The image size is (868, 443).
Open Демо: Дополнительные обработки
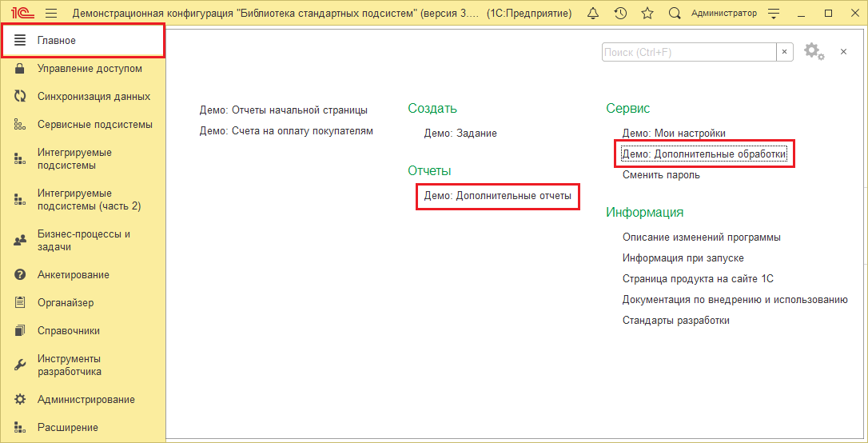[x=704, y=154]
